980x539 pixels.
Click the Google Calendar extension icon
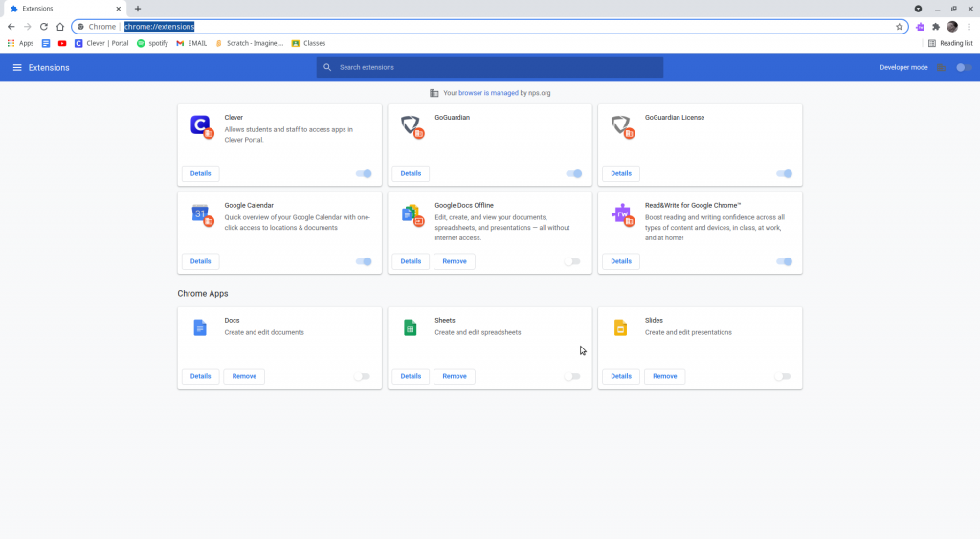[x=201, y=213]
